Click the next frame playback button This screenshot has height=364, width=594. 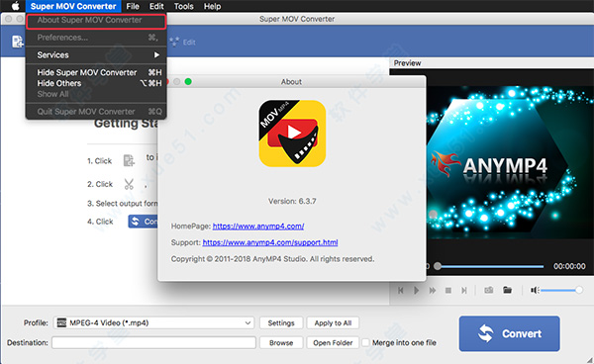[x=463, y=290]
